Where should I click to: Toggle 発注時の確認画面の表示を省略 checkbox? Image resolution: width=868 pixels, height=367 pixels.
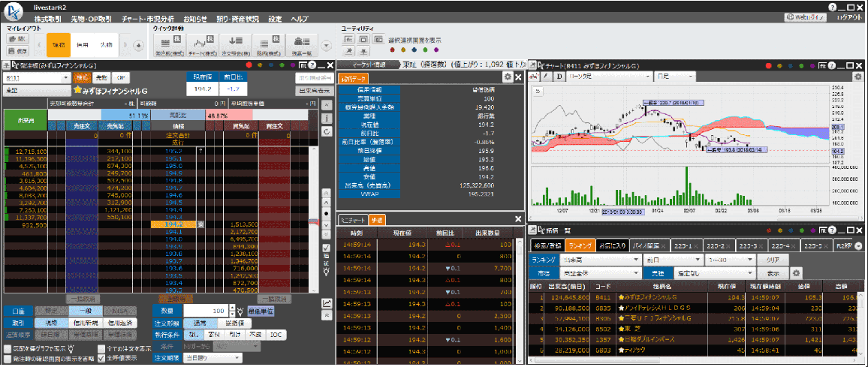8,358
